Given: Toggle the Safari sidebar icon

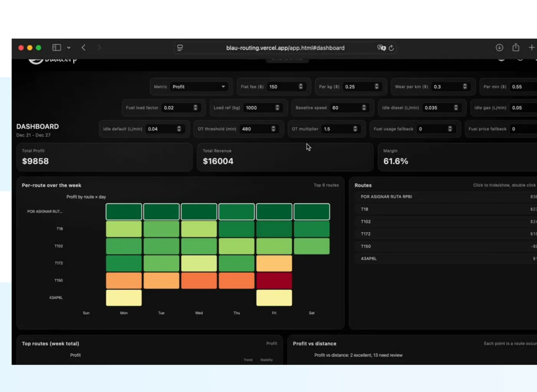Looking at the screenshot, I should point(57,48).
